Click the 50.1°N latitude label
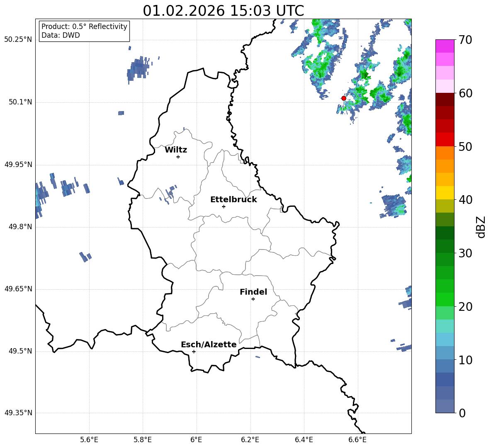 click(x=20, y=102)
